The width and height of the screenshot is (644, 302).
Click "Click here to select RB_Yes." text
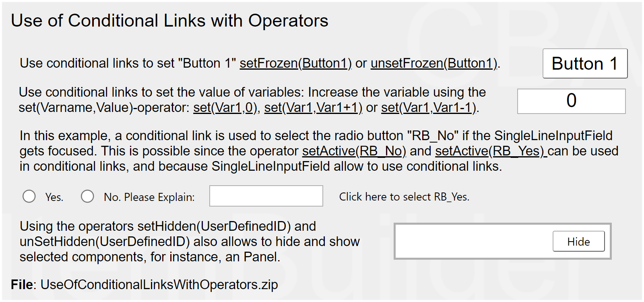coord(404,197)
